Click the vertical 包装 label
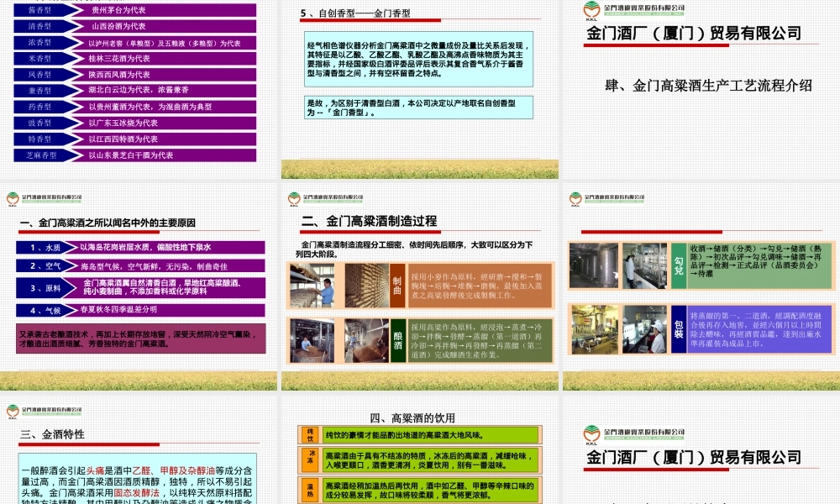 (678, 329)
